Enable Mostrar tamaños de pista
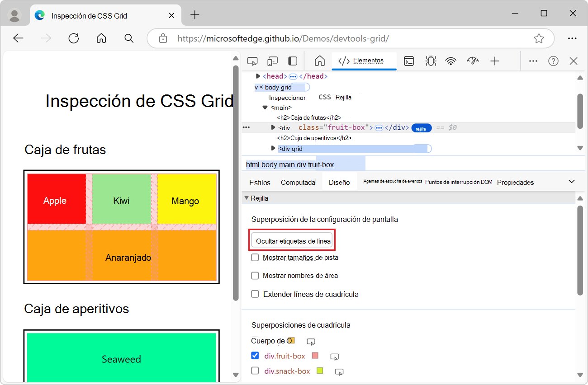588x385 pixels. coord(255,257)
